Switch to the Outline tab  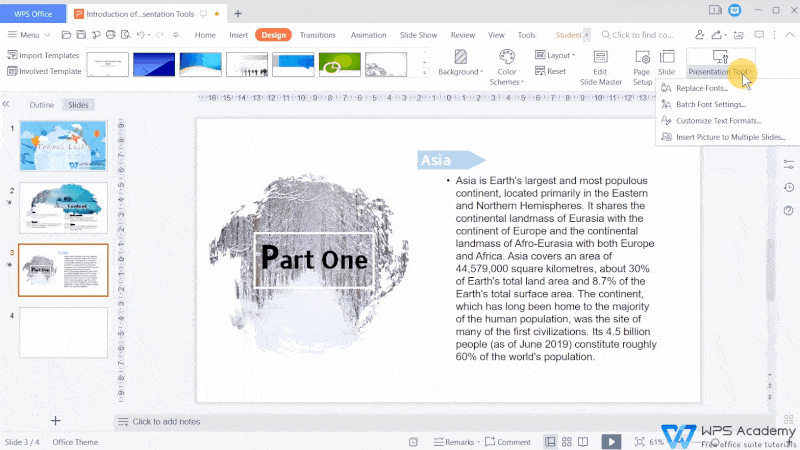41,105
